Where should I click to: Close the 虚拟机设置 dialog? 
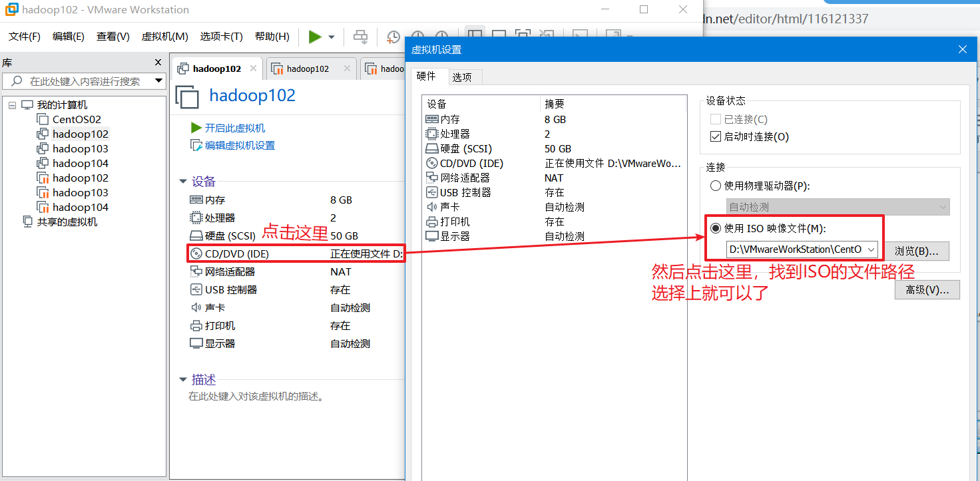point(962,50)
